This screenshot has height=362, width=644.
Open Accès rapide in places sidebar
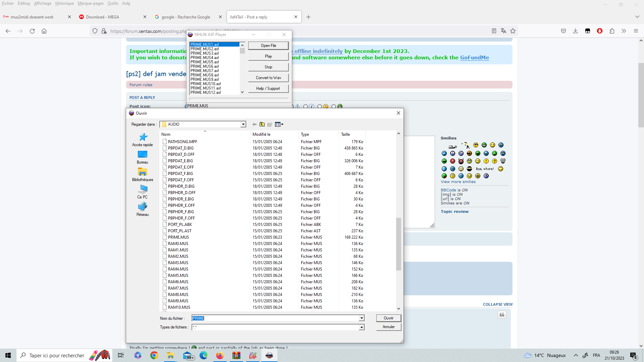143,140
